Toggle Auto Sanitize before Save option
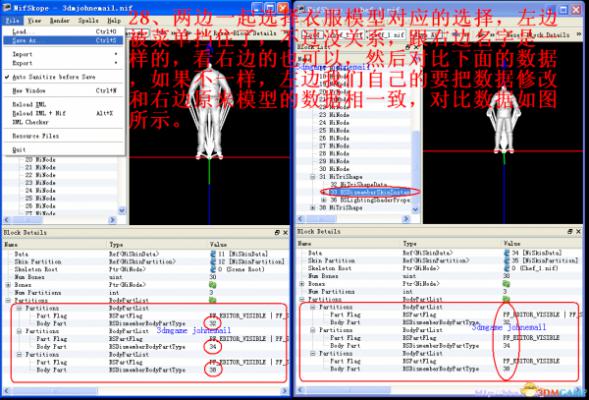The height and width of the screenshot is (400, 589). [x=53, y=77]
